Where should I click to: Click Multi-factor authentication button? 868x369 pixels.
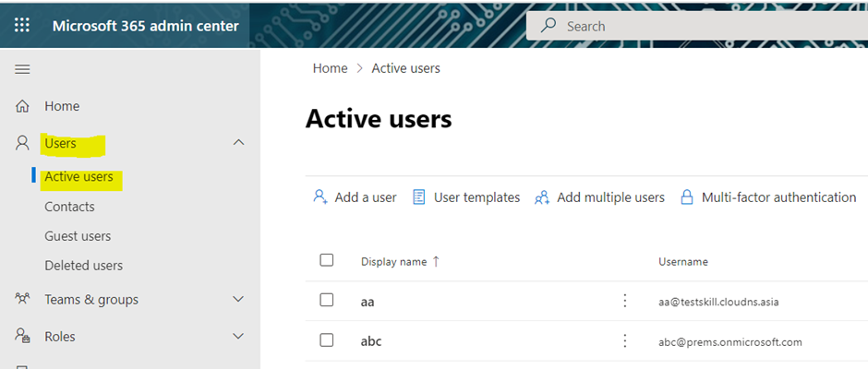[x=768, y=197]
